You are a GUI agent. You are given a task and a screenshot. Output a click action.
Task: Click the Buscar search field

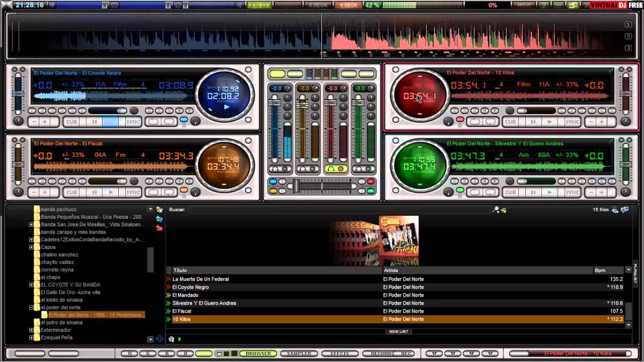[340, 210]
